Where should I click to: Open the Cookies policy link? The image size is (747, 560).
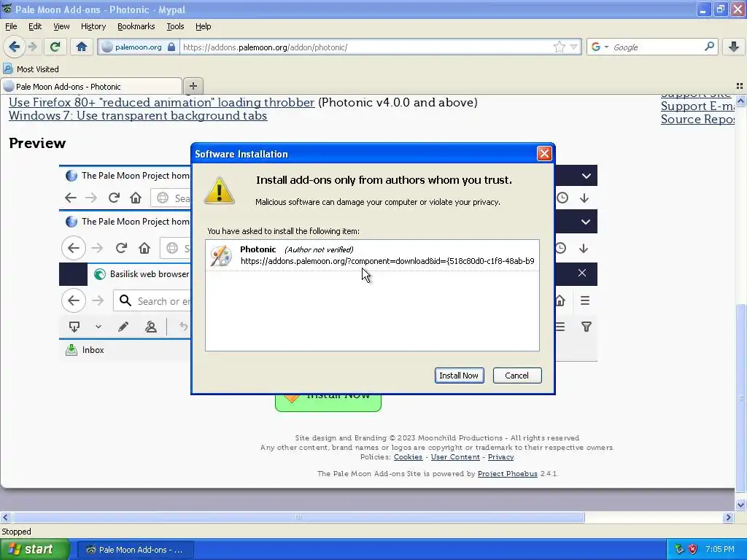(x=408, y=456)
